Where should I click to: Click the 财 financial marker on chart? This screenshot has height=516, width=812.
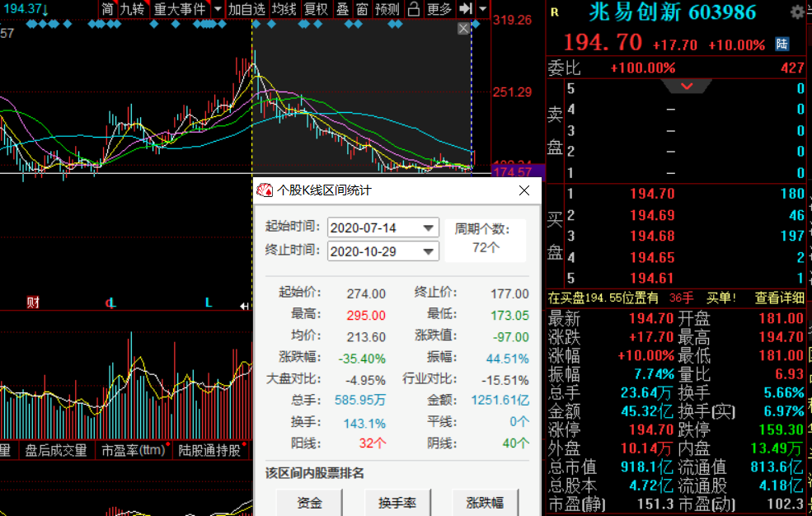coord(33,303)
